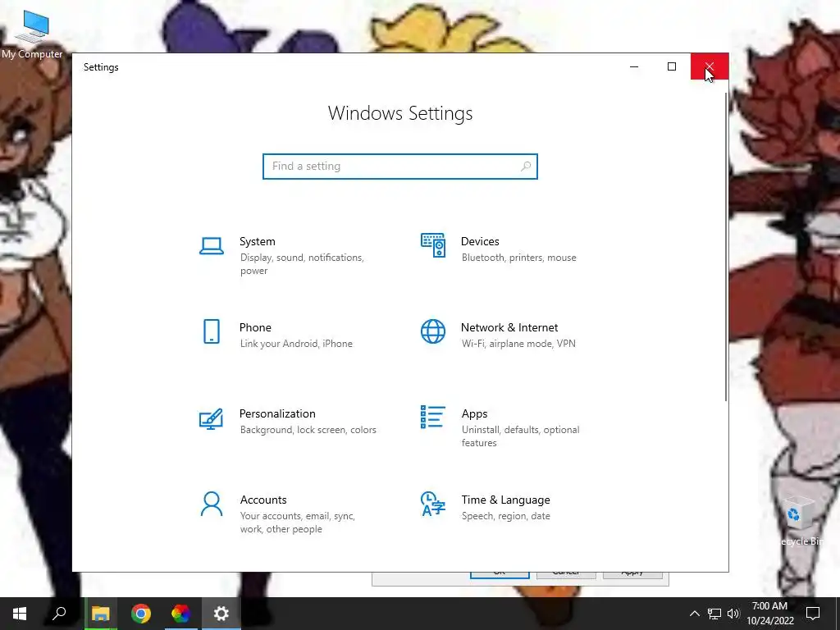This screenshot has height=630, width=840.
Task: Click 'Link your Android, iPhone' description
Action: (x=296, y=344)
